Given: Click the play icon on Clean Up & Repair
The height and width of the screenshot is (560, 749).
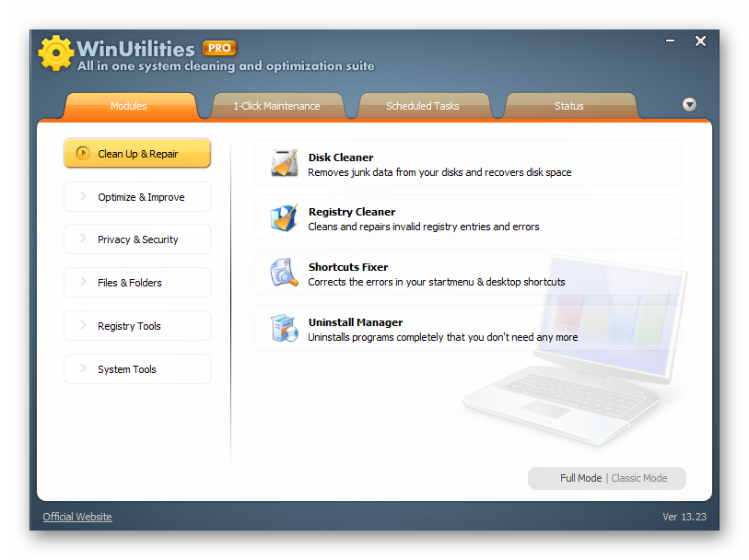Looking at the screenshot, I should 83,153.
